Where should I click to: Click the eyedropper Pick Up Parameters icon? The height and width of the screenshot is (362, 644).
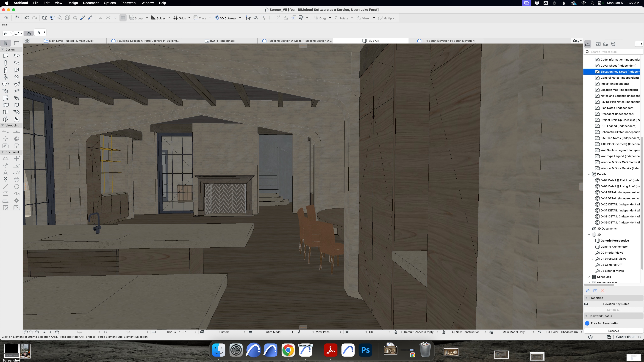[83, 18]
